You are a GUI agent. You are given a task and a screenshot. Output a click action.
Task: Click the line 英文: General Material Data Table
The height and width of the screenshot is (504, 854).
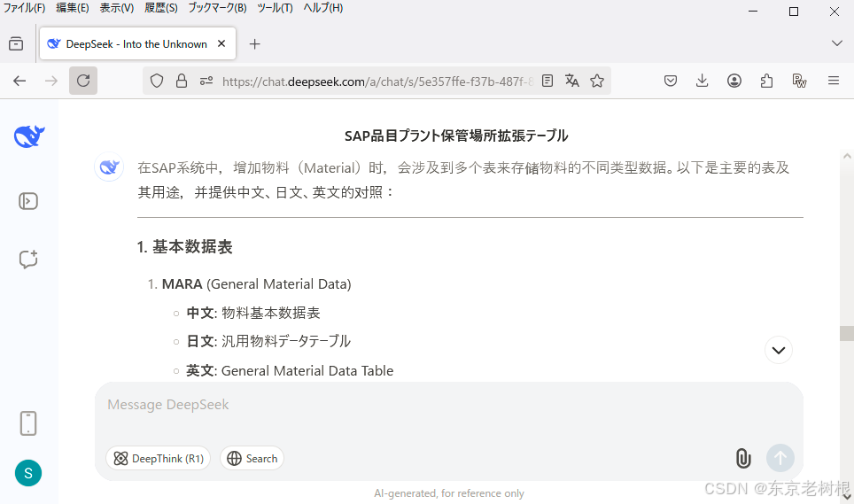point(290,370)
